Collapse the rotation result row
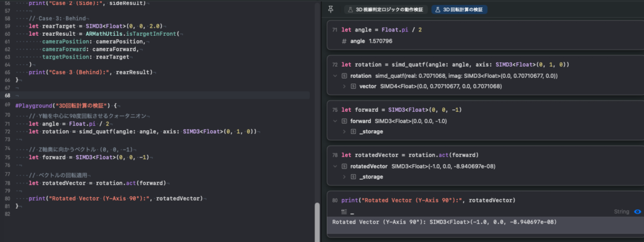The width and height of the screenshot is (644, 242). pos(335,76)
